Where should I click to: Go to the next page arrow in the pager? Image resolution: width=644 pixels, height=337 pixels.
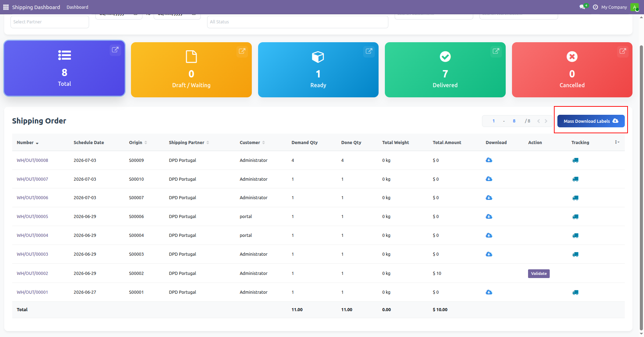pos(546,121)
